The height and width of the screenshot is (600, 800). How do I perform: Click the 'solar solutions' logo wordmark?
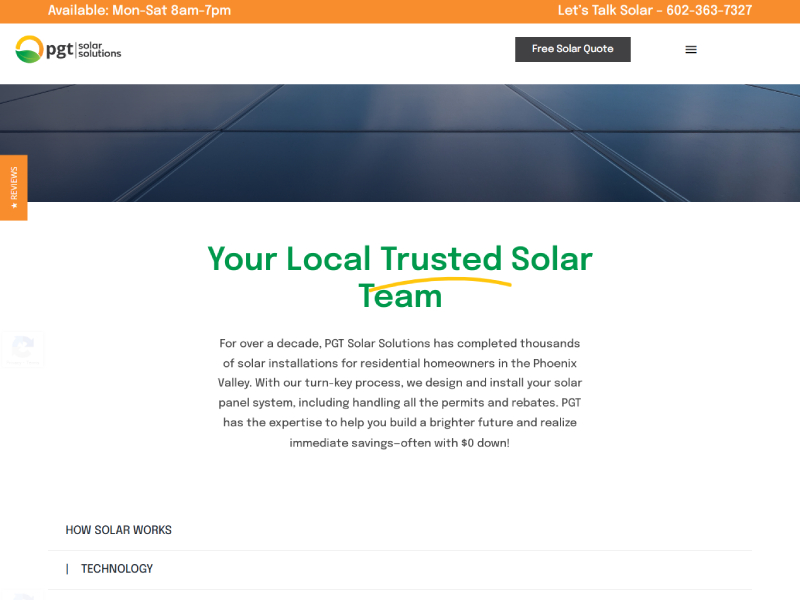(99, 49)
